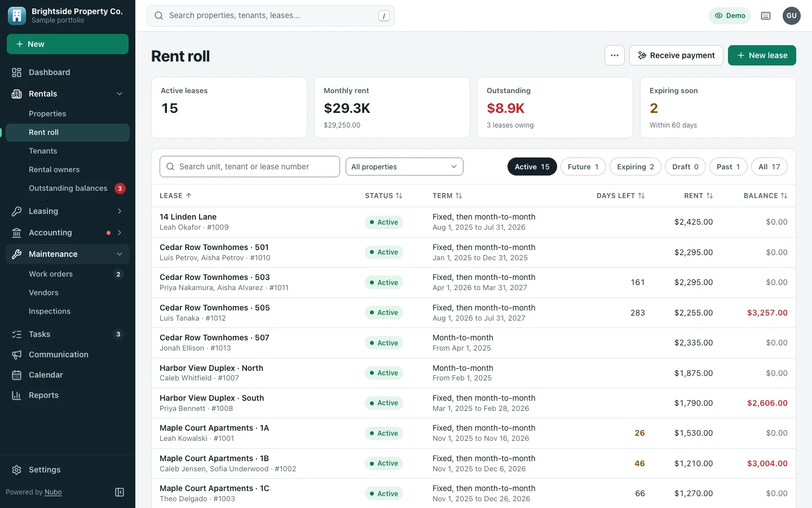
Task: Click the Settings gear icon
Action: point(17,470)
